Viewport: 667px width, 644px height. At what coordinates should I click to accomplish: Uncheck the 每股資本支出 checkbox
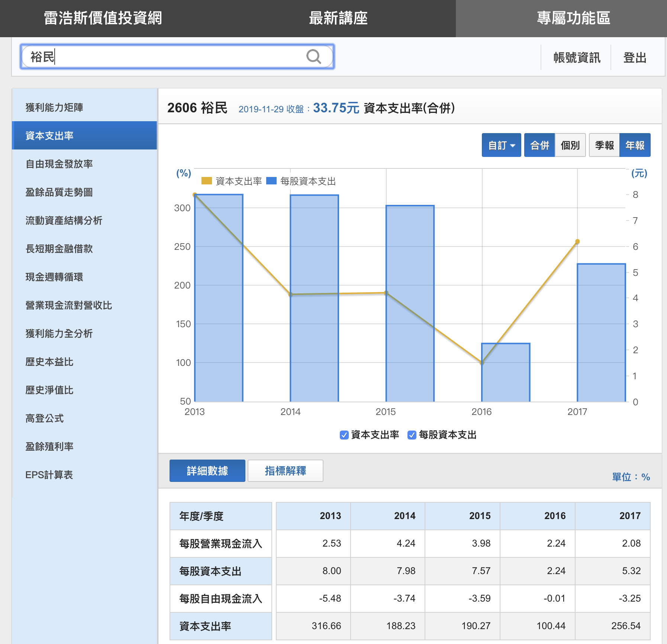pyautogui.click(x=412, y=435)
